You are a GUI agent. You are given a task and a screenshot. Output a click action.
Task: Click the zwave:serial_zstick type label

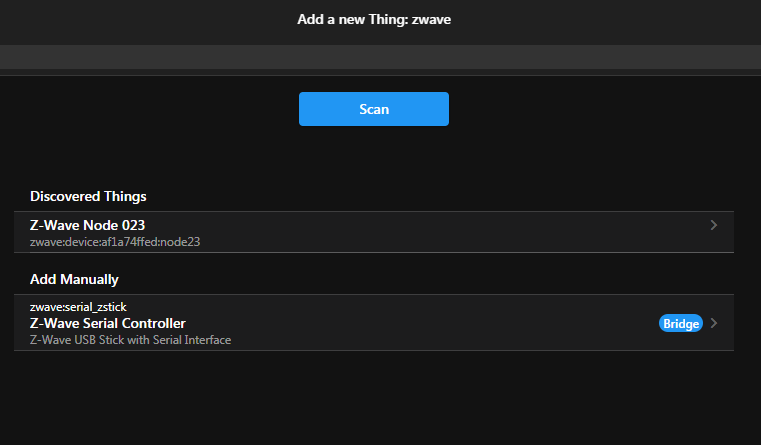point(78,306)
